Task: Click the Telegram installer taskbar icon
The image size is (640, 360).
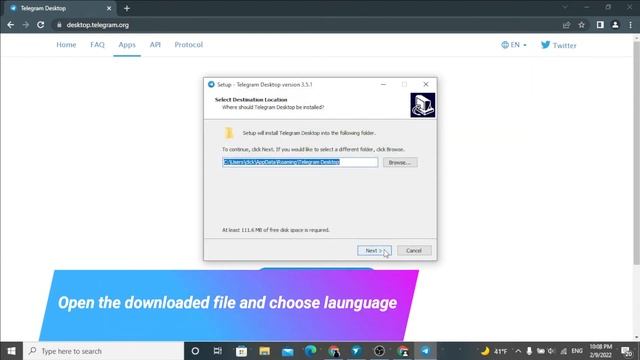Action: tap(425, 351)
